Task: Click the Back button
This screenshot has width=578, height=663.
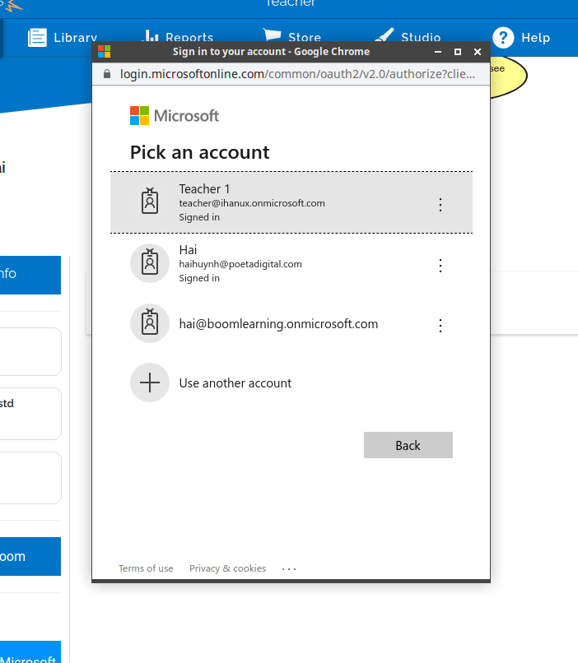Action: 408,445
